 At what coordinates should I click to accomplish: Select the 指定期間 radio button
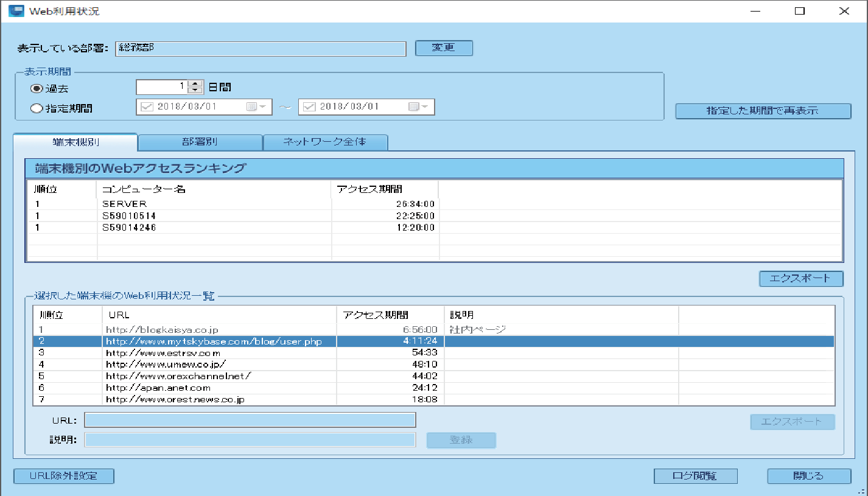(x=37, y=109)
